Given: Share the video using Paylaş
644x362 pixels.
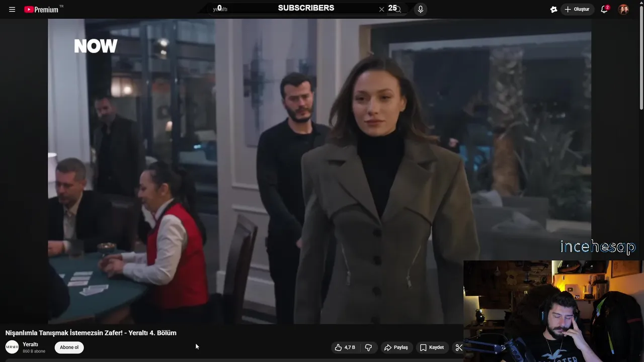Looking at the screenshot, I should click(396, 347).
